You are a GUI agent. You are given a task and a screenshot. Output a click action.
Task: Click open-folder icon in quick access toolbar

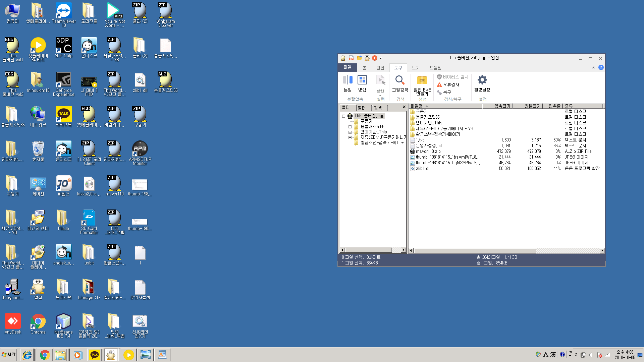tap(359, 58)
